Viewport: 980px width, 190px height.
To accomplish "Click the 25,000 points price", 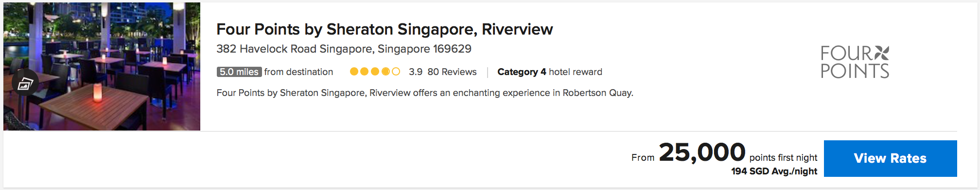I will pyautogui.click(x=702, y=152).
